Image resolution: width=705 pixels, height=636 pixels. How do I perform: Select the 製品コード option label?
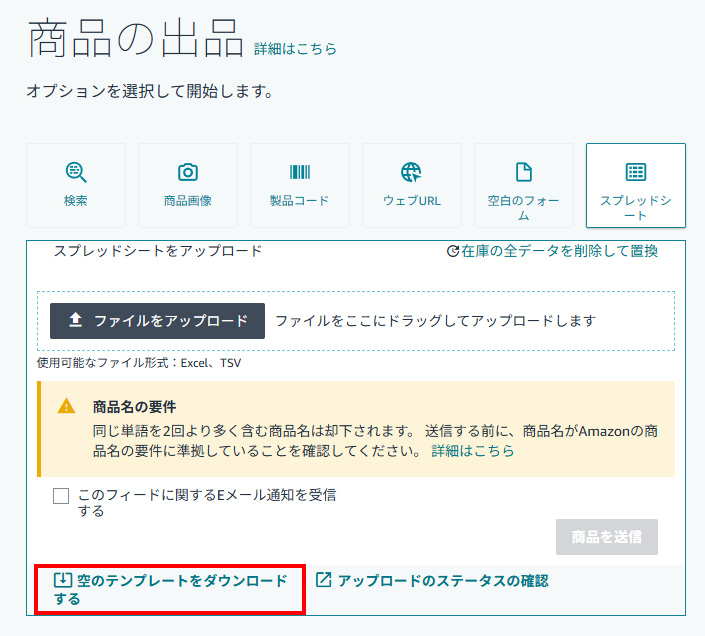[x=299, y=201]
